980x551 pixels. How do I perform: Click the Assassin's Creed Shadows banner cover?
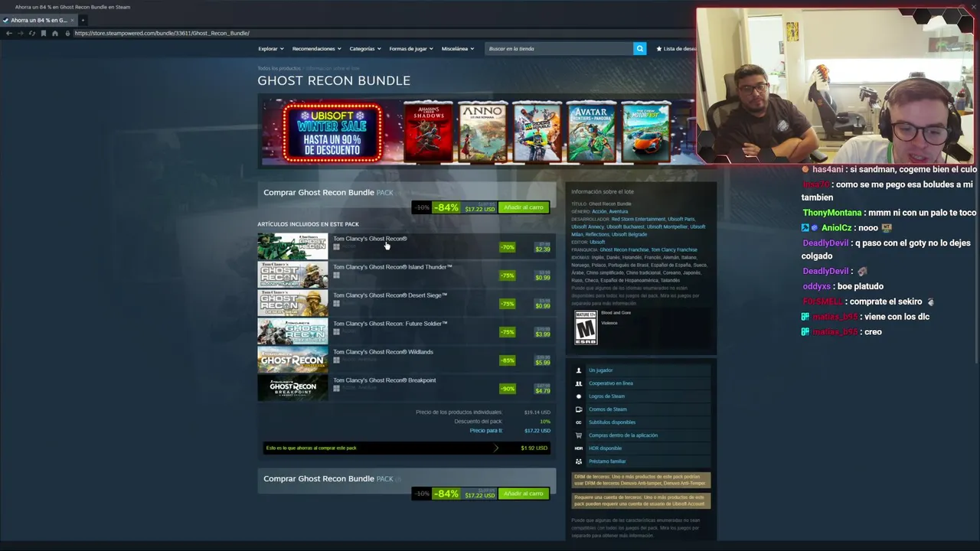click(428, 132)
